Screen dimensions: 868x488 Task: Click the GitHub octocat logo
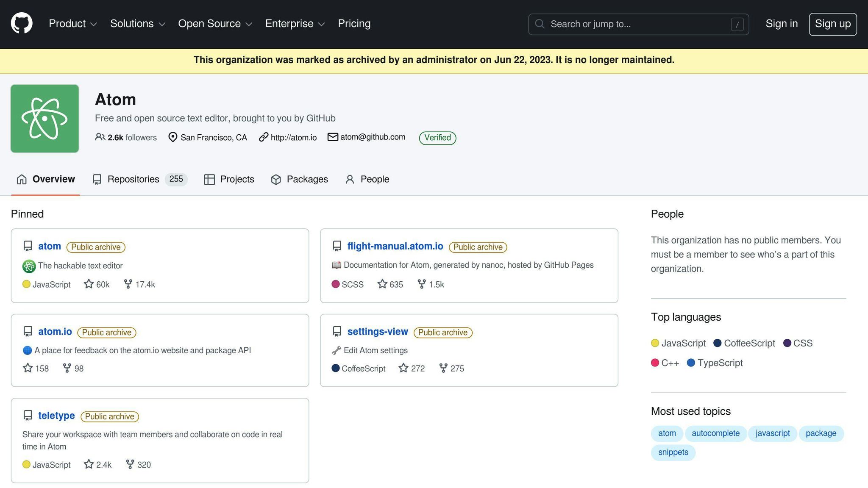22,23
